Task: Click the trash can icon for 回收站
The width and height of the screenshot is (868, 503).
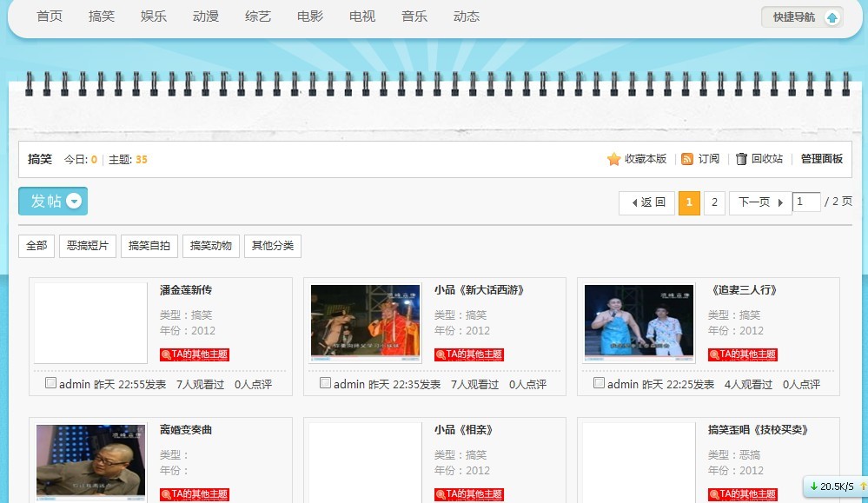Action: [x=741, y=159]
